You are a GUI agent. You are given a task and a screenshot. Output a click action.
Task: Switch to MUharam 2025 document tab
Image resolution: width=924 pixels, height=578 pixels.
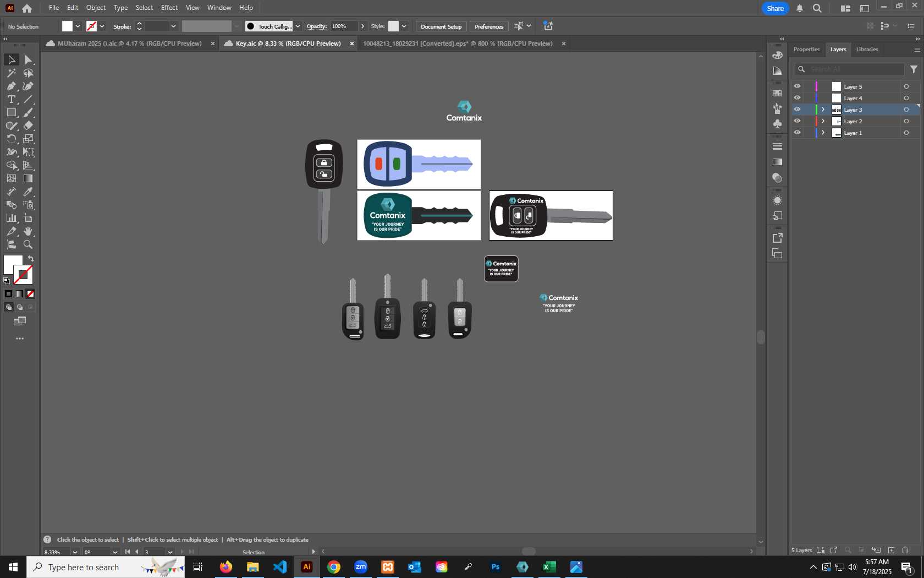point(130,43)
